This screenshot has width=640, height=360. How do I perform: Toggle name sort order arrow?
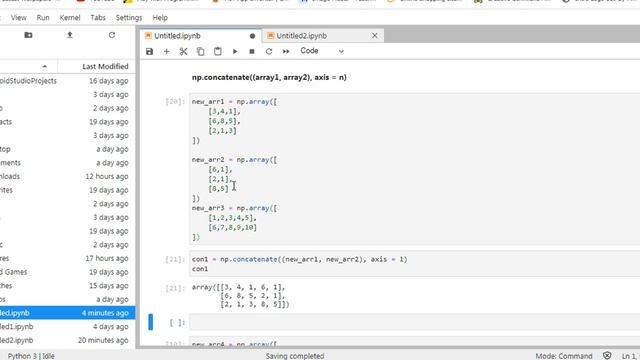44,66
